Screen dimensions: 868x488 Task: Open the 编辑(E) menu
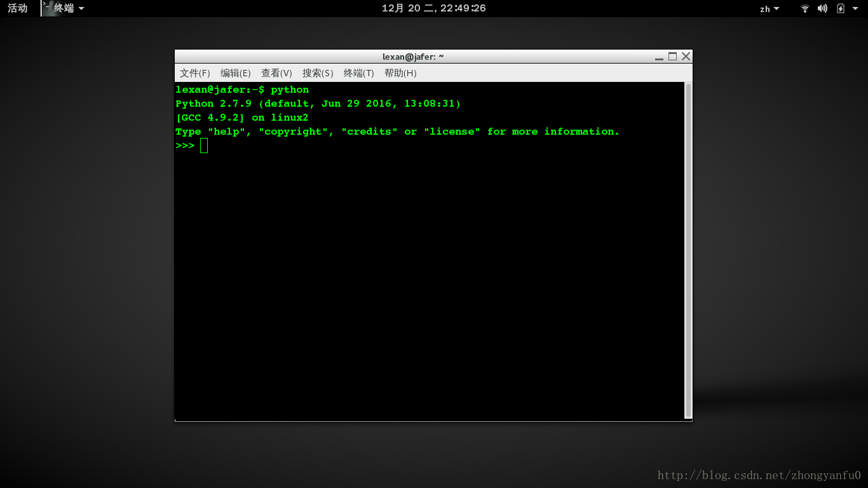(236, 73)
